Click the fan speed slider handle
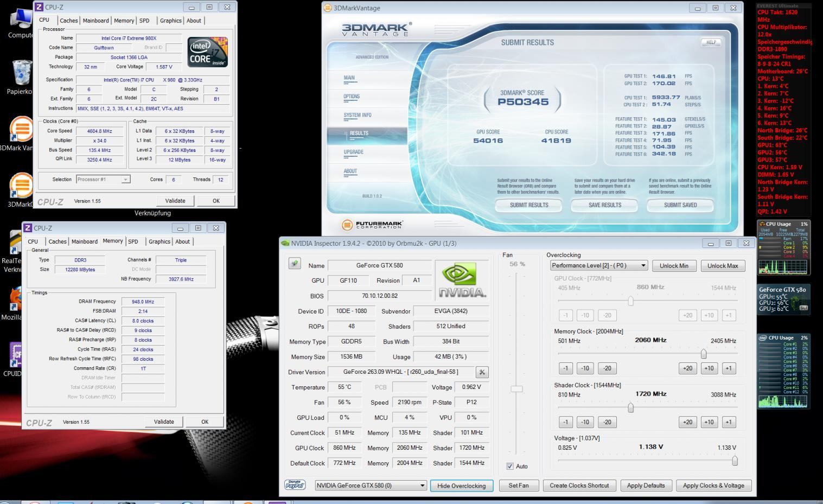Screen dimensions: 823x504 point(516,389)
